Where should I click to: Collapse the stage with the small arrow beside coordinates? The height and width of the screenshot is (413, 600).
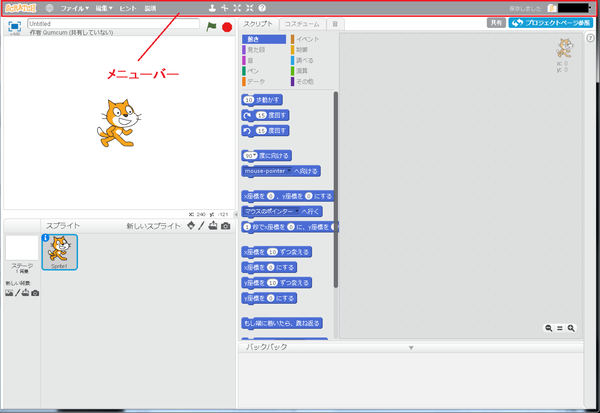236,215
